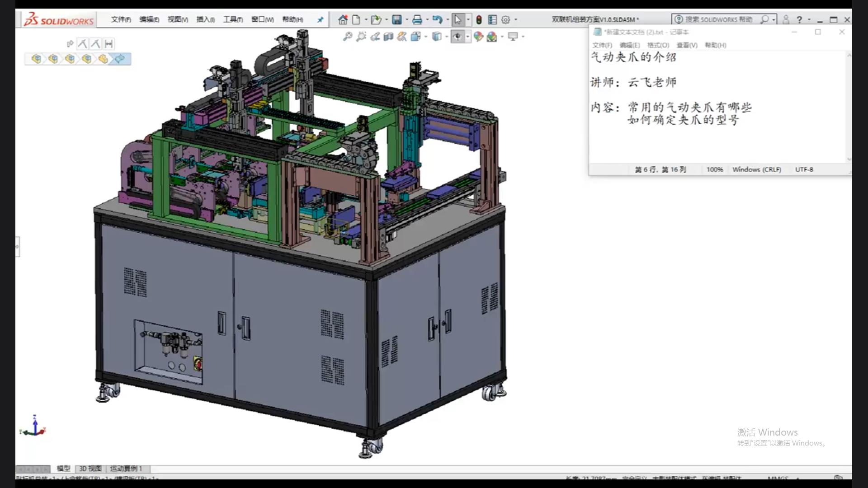Open the SolidWorks 帮助(H) menu
The image size is (868, 488).
(x=292, y=19)
